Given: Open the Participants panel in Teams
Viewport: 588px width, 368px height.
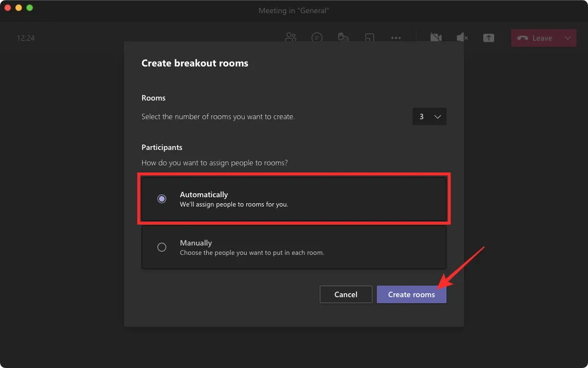Looking at the screenshot, I should (291, 37).
